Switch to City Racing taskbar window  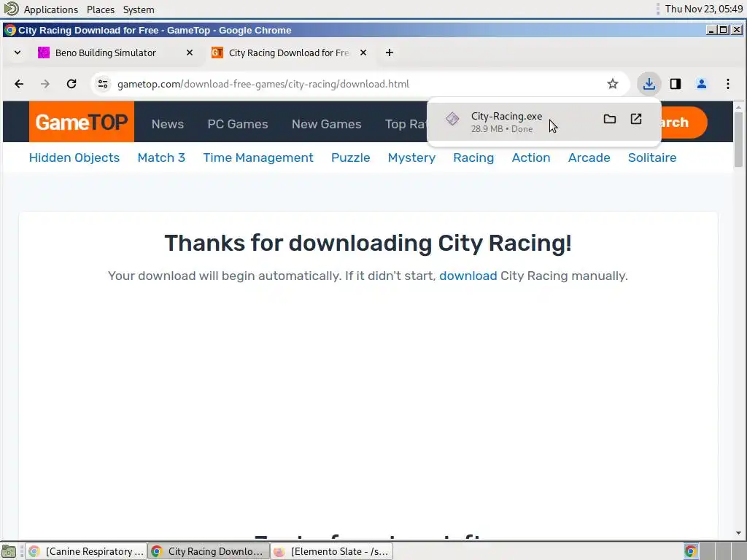(x=208, y=551)
